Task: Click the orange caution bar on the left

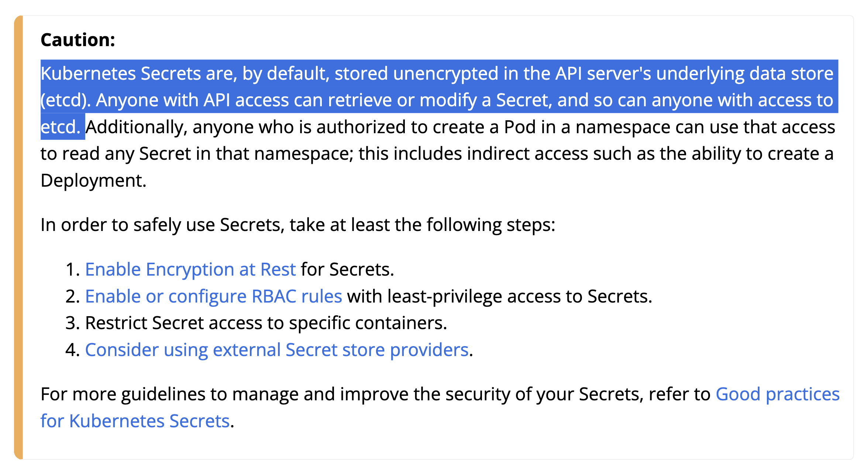Action: 18,237
